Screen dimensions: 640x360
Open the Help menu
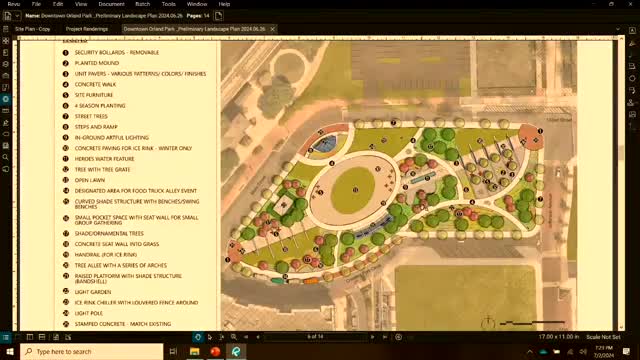click(x=224, y=4)
